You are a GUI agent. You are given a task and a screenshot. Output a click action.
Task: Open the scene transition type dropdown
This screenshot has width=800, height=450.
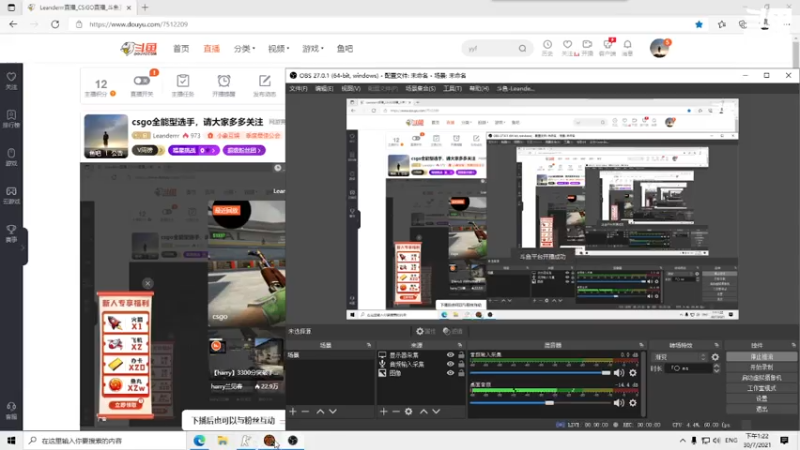[x=680, y=357]
